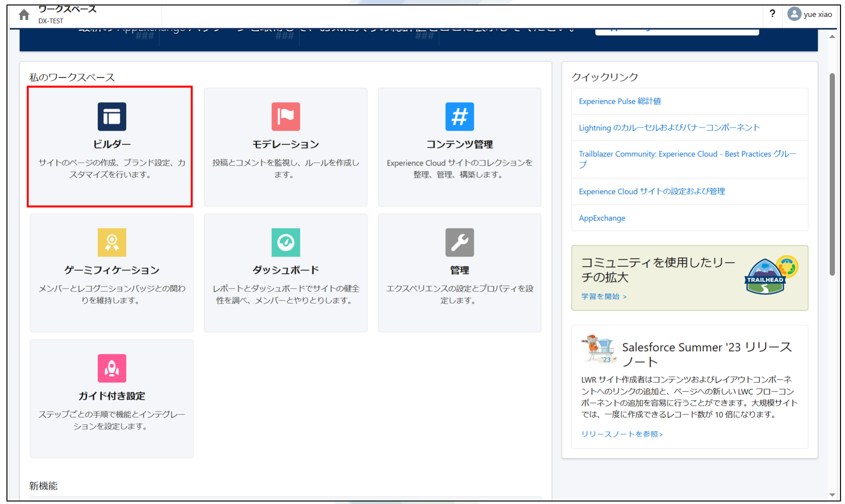Follow the Trailblazer Community Best Practices link

click(x=687, y=154)
